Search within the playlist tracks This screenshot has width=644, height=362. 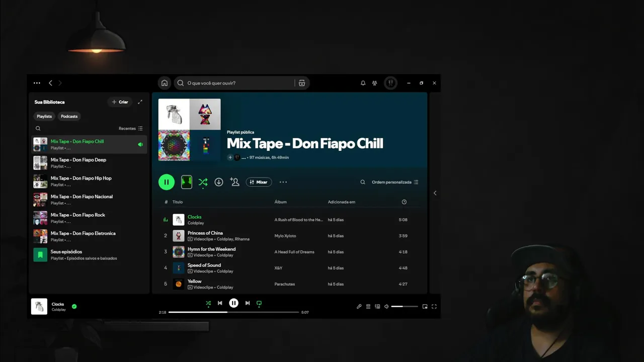coord(363,182)
